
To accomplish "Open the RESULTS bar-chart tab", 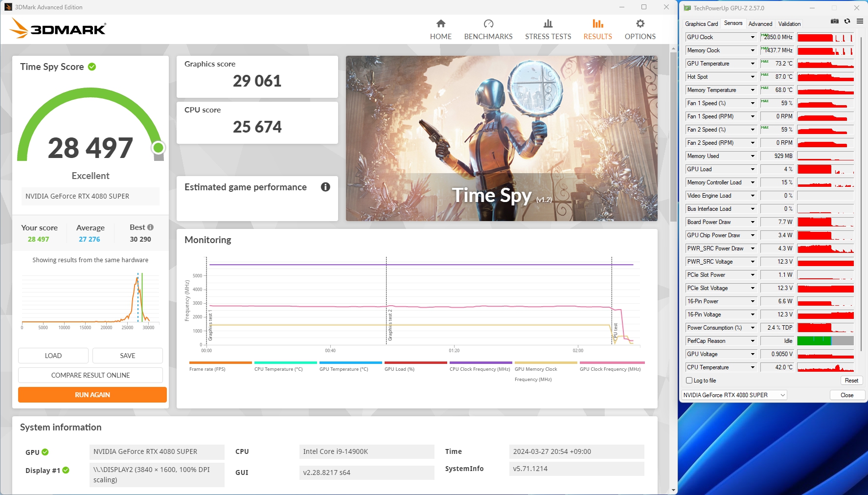I will pos(597,29).
